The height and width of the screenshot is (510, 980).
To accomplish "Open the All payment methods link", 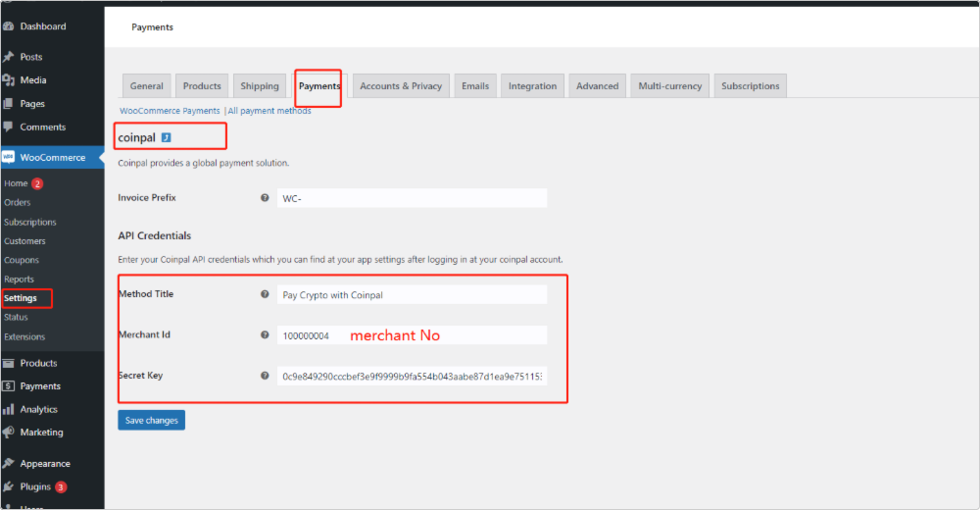I will pos(269,111).
